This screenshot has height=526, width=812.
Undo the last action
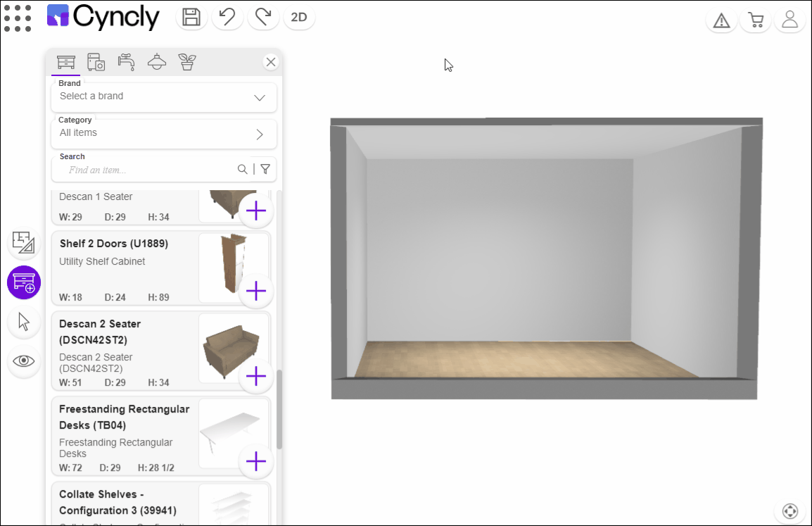coord(227,18)
